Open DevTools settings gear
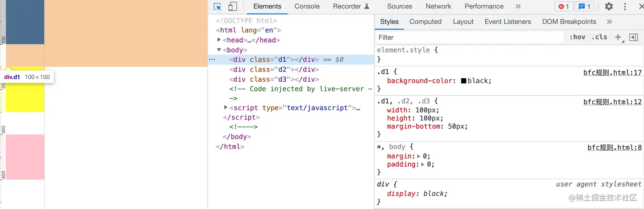Screen dimensions: 644x209 click(609, 6)
